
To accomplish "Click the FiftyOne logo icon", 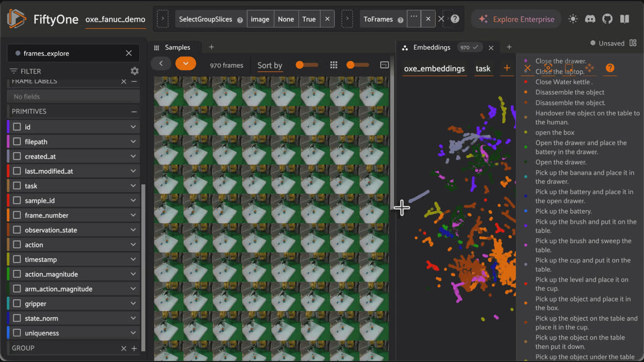I will [x=17, y=19].
